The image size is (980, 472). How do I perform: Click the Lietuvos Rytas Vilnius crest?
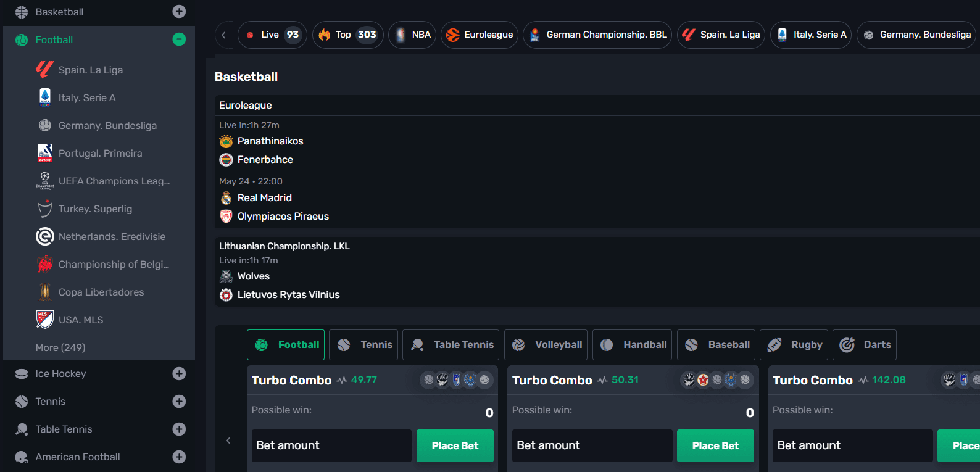point(226,295)
